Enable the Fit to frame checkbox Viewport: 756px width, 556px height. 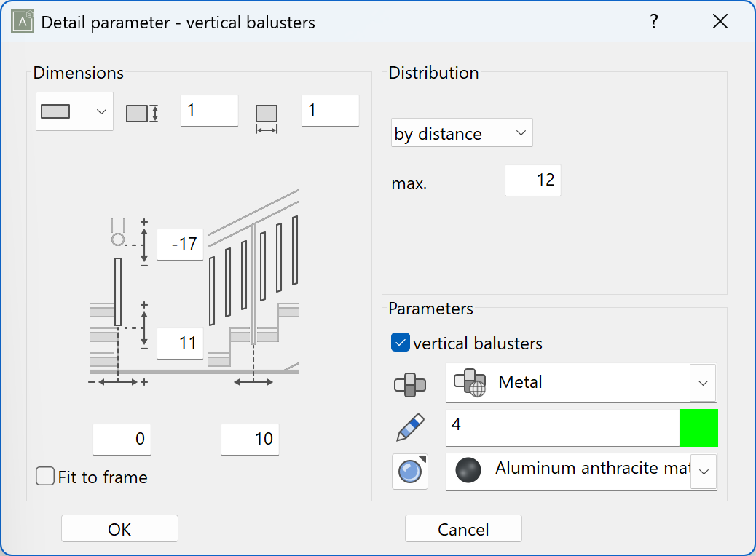click(44, 476)
